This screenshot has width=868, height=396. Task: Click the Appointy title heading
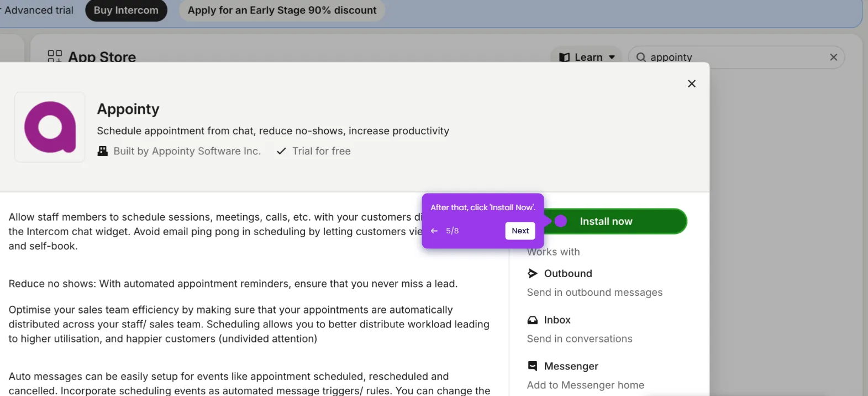(128, 109)
